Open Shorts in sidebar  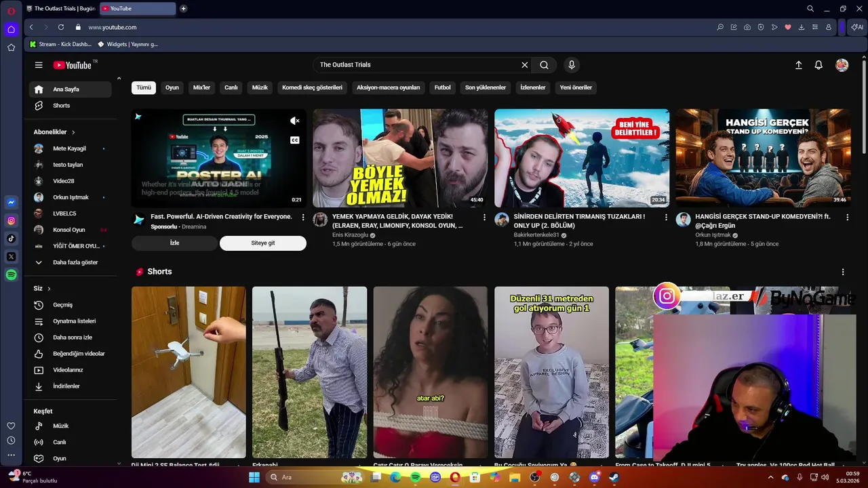click(x=70, y=106)
